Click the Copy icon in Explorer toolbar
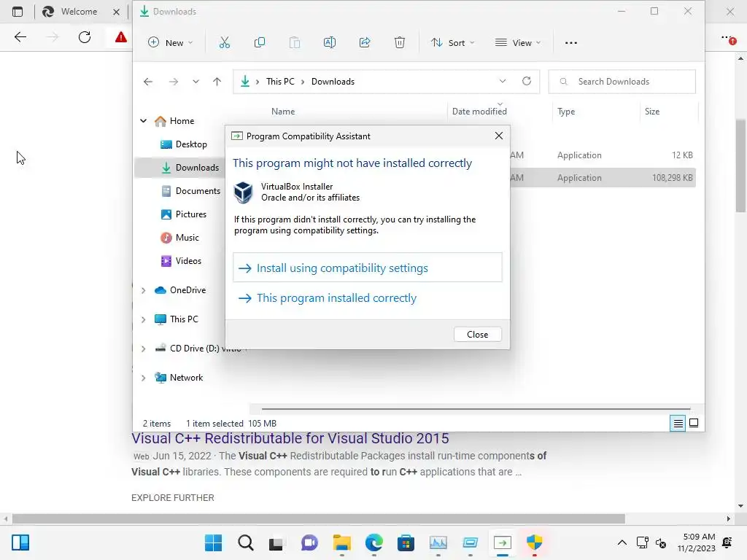The image size is (747, 560). pos(260,43)
